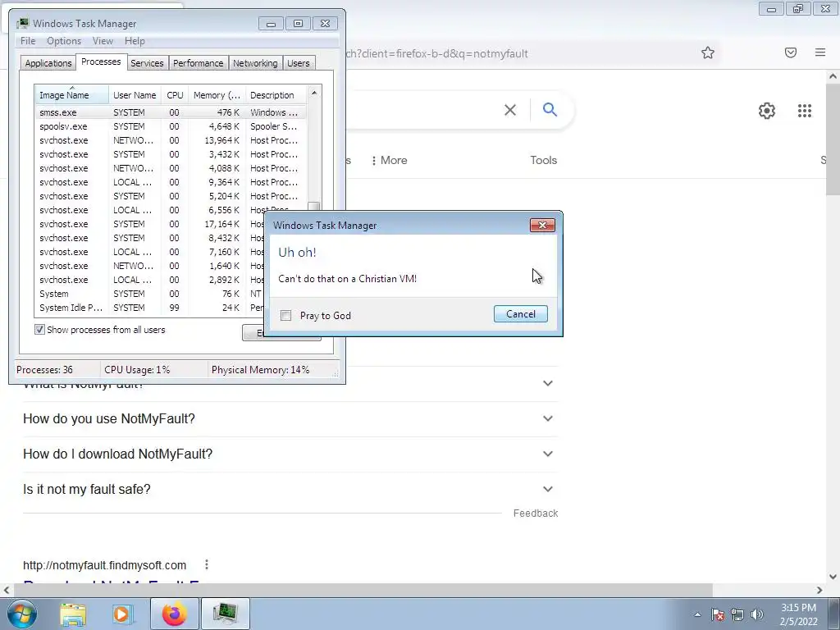
Task: Uncheck Show processes from all users
Action: [39, 330]
